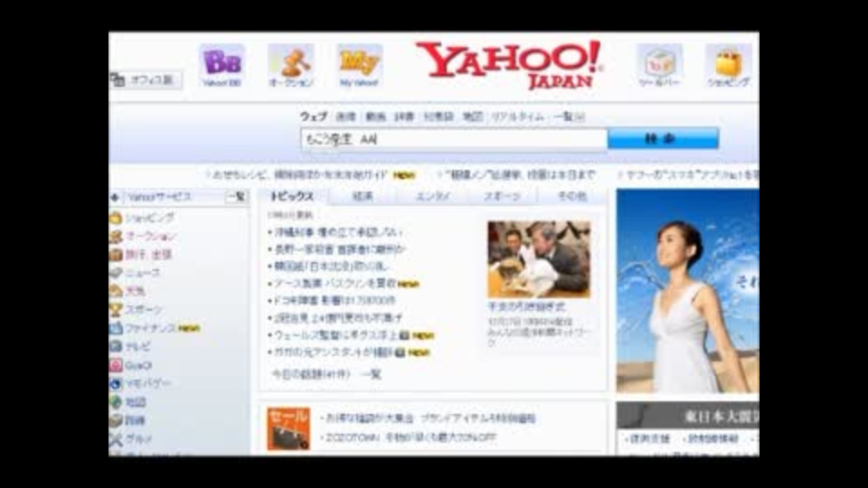Screen dimensions: 868x488
Task: Open the ウェールズ監督 headline
Action: [336, 335]
